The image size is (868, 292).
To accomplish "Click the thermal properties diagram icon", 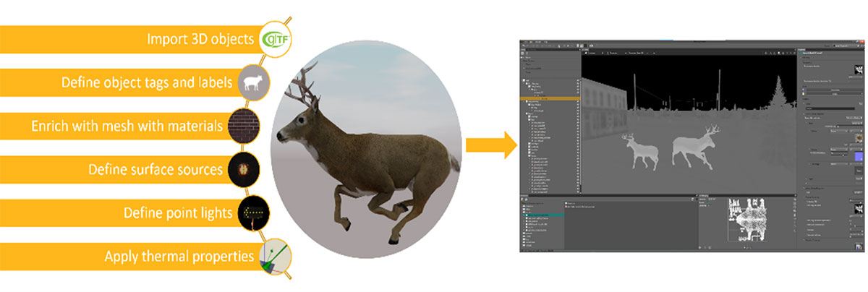I will pos(274,257).
